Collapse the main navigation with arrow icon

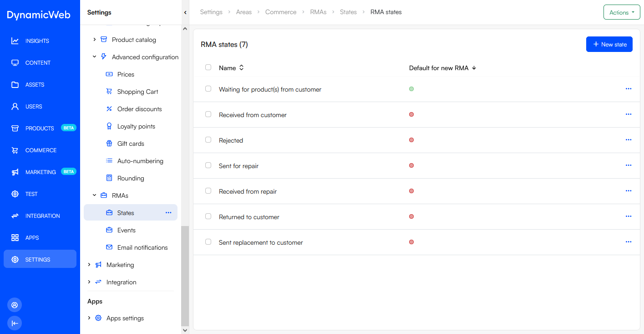coord(15,323)
